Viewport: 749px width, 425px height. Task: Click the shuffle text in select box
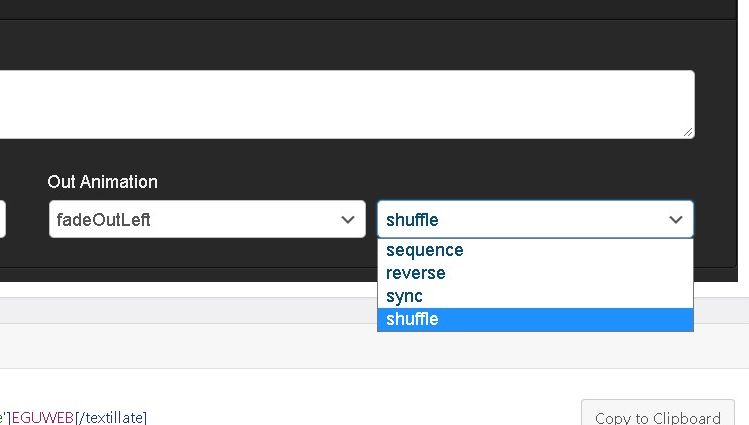(x=412, y=220)
